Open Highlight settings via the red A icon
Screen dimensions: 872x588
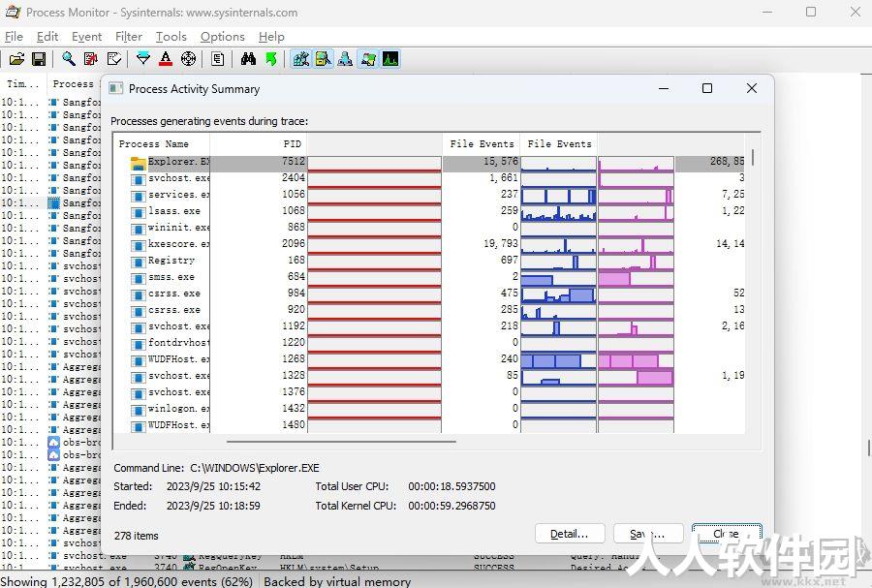pos(165,59)
